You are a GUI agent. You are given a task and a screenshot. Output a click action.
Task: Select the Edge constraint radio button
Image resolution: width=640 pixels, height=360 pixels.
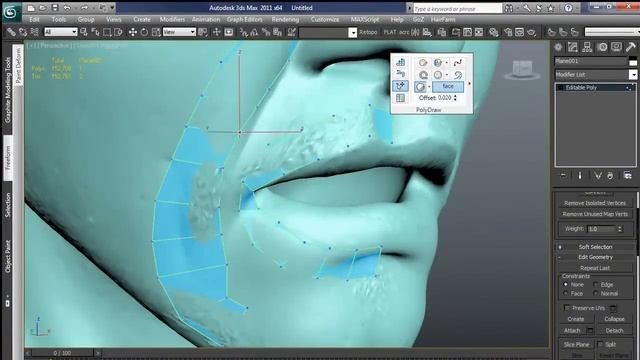coord(596,284)
